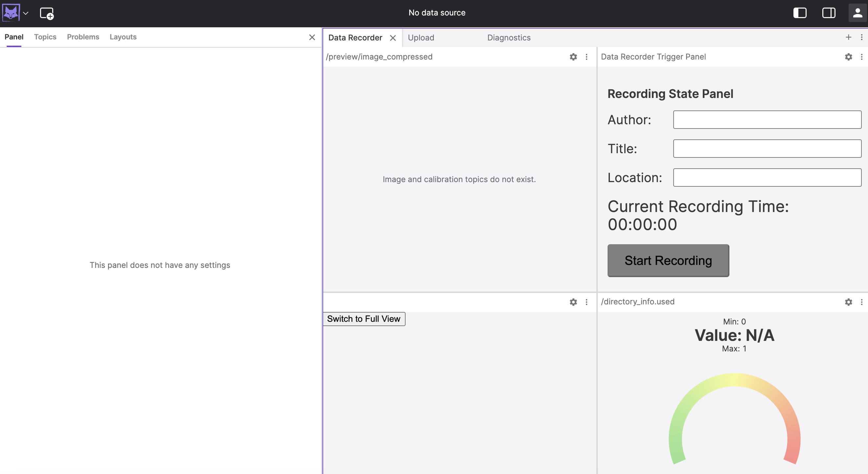This screenshot has height=474, width=868.
Task: Click the Data Recorder Trigger Panel title
Action: 653,57
